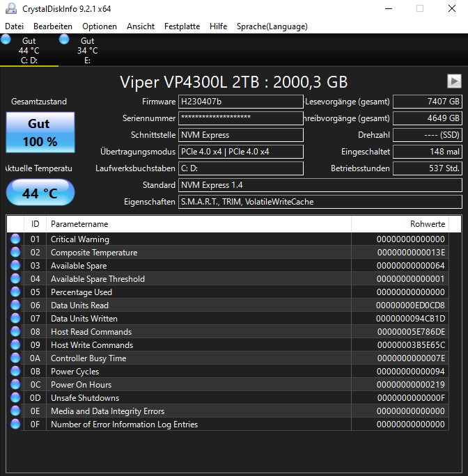Screen dimensions: 468x476
Task: Select the Controller Busy Time parameter name
Action: pos(88,358)
